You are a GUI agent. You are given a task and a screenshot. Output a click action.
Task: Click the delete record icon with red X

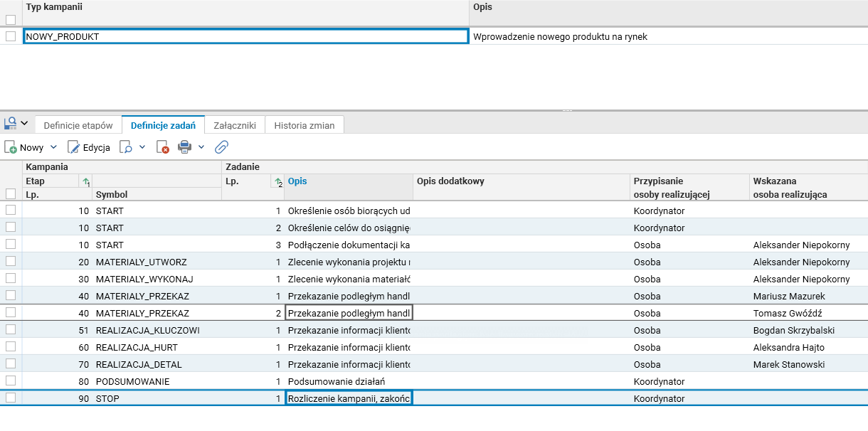tap(163, 147)
